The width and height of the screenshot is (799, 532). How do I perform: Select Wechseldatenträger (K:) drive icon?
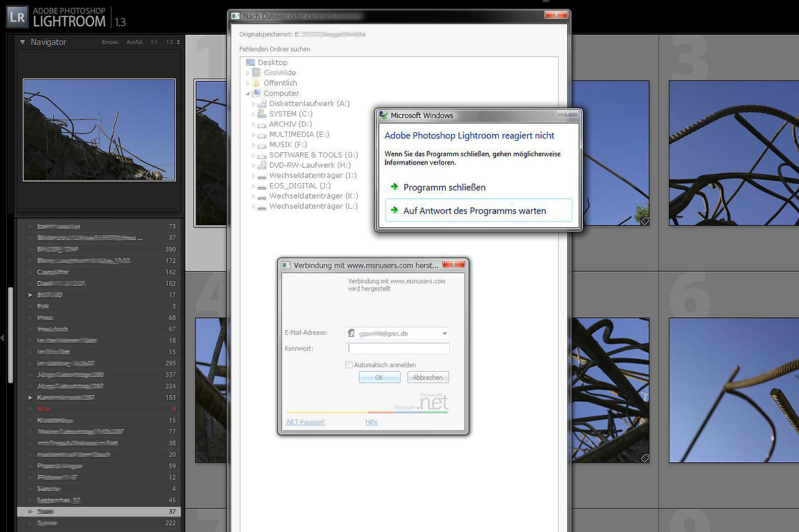click(x=262, y=197)
